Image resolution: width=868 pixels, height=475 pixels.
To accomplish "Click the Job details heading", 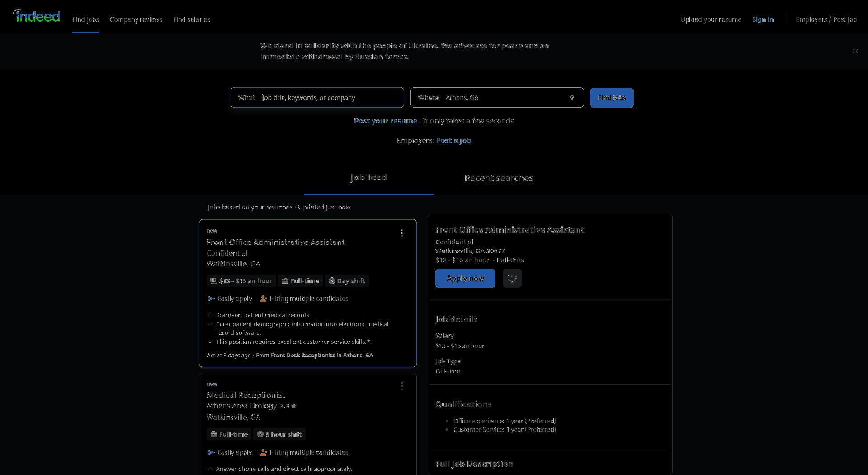I will (456, 319).
